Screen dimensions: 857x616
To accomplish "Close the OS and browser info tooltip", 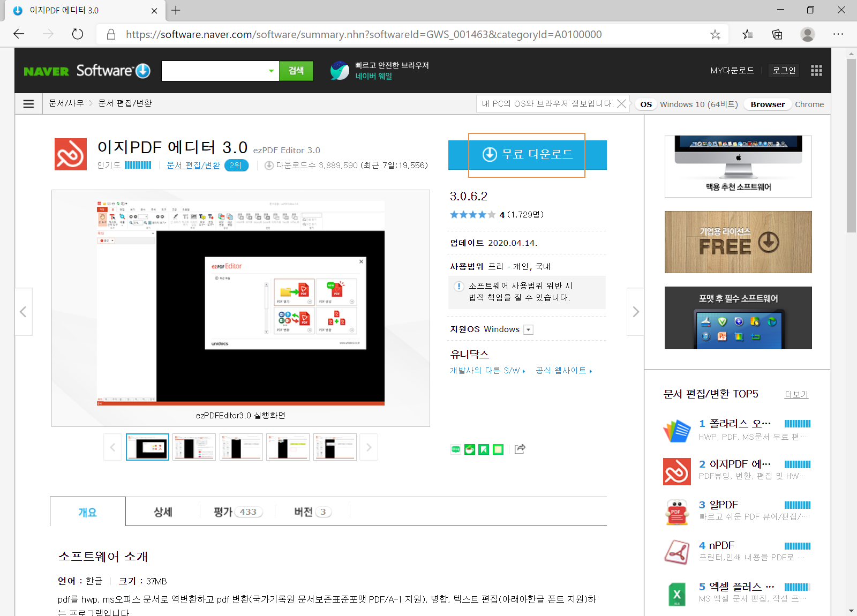I will [x=621, y=103].
